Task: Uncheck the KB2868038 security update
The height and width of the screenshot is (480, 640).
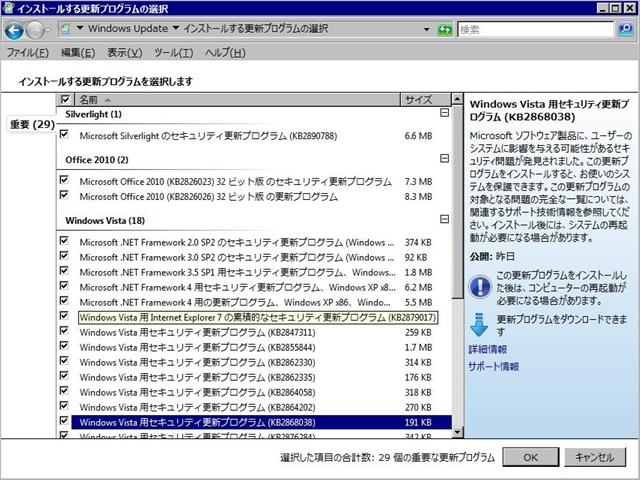Action: point(64,421)
